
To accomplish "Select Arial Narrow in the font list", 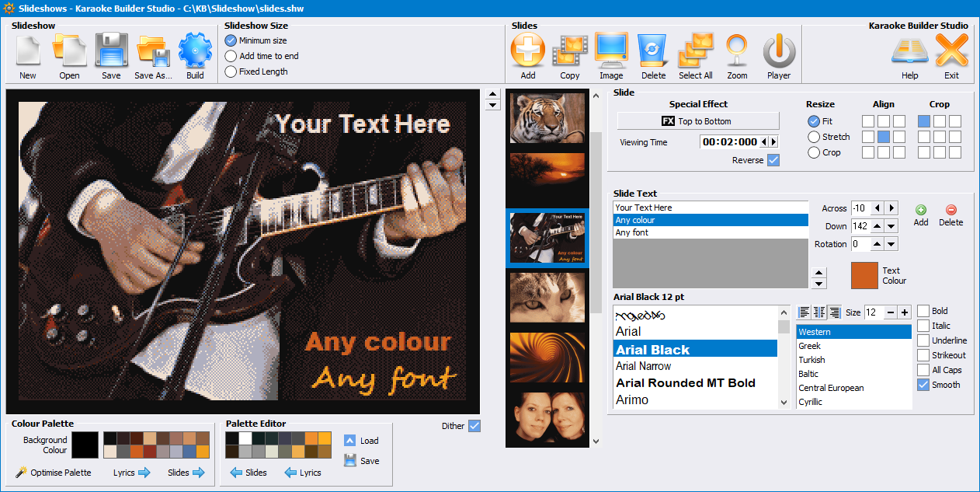I will point(643,366).
